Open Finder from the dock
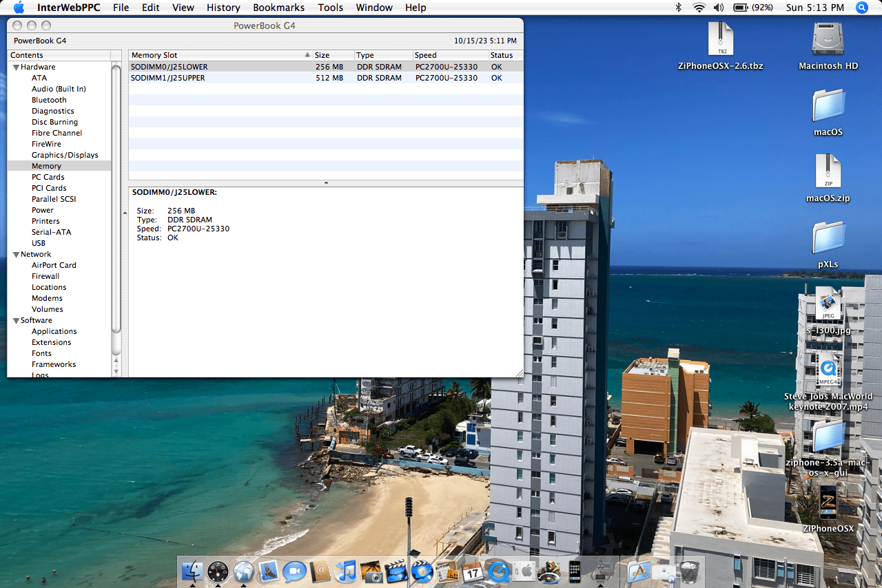 coord(192,571)
